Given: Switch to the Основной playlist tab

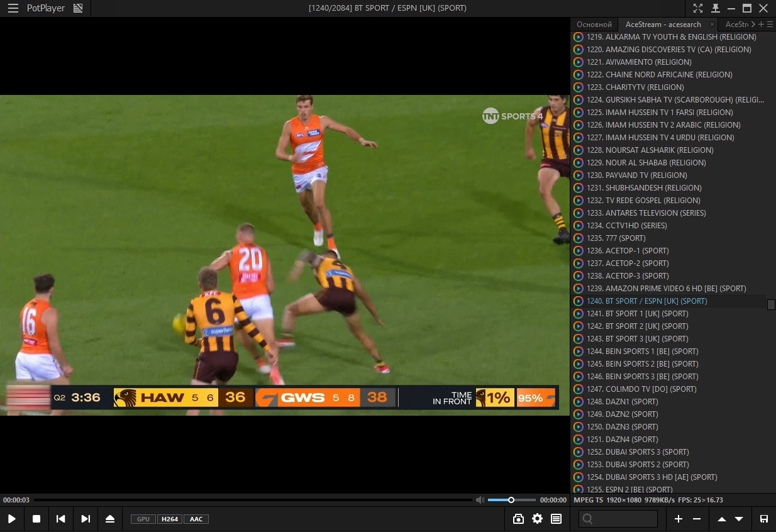Looking at the screenshot, I should tap(594, 24).
